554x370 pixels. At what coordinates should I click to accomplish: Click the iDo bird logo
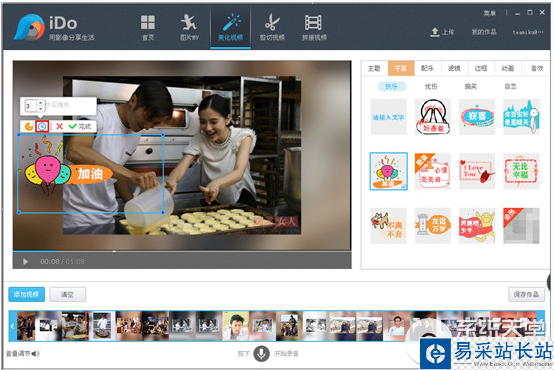tap(29, 28)
